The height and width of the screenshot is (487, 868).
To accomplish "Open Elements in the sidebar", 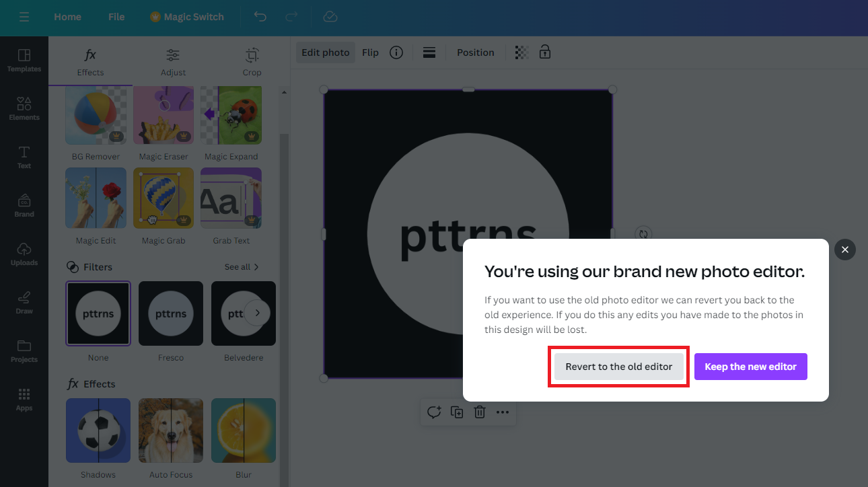I will click(x=24, y=109).
